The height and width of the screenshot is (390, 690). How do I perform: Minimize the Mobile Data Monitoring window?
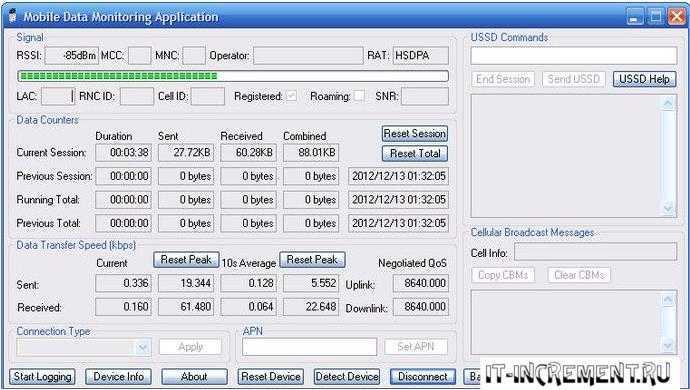[x=635, y=17]
